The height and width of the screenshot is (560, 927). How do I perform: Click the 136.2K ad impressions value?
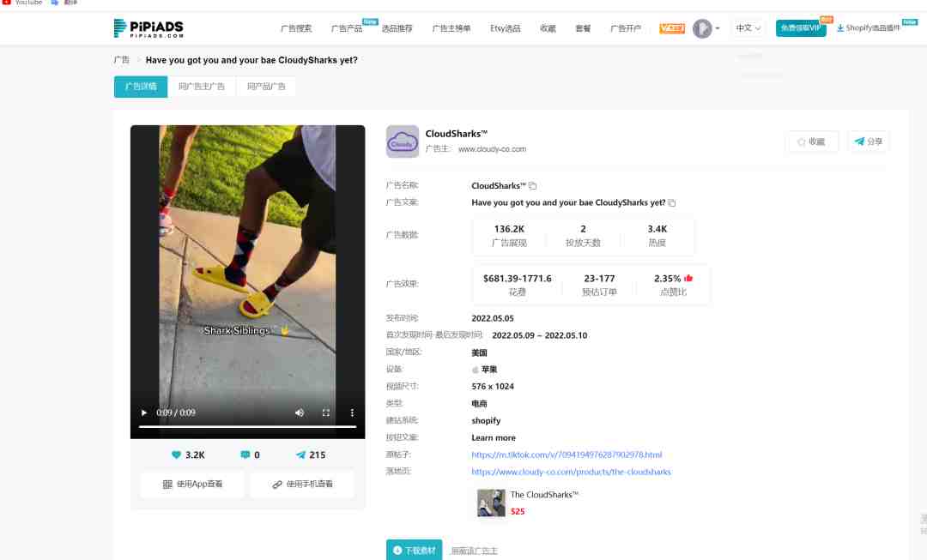point(510,229)
